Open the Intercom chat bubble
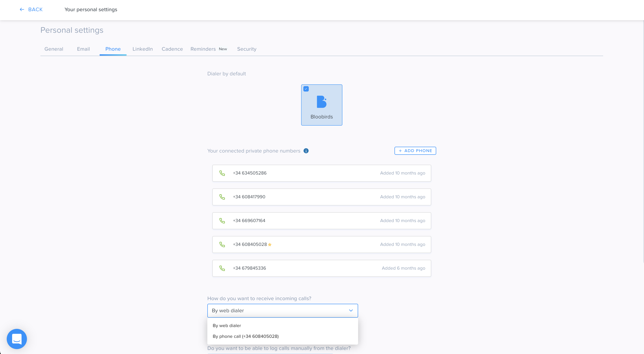Screen dimensions: 644x354 pos(17,339)
